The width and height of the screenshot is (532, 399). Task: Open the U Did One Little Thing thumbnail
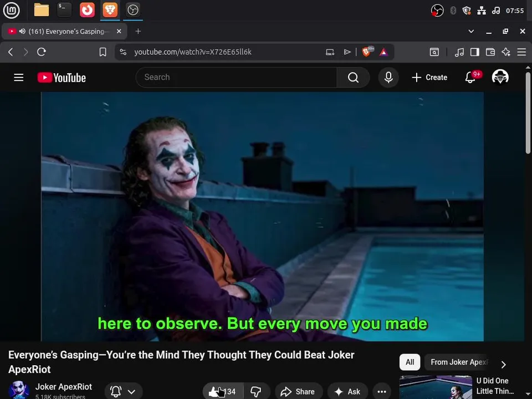pos(436,387)
